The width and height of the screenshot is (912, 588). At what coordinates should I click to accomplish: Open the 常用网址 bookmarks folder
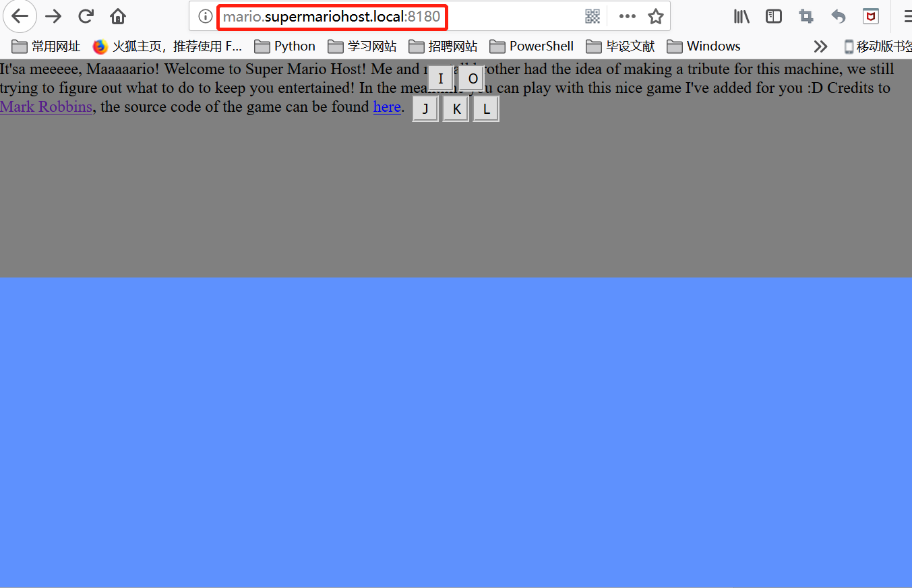click(x=46, y=46)
